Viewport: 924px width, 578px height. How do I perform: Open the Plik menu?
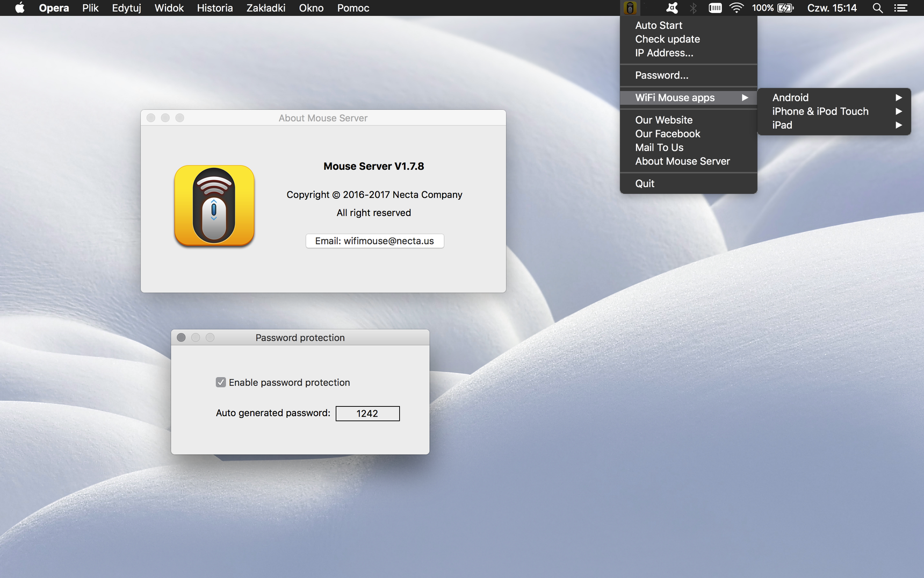click(90, 8)
